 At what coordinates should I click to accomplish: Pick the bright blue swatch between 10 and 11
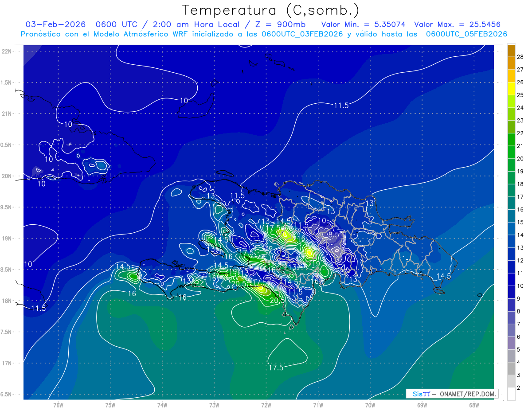pos(511,280)
